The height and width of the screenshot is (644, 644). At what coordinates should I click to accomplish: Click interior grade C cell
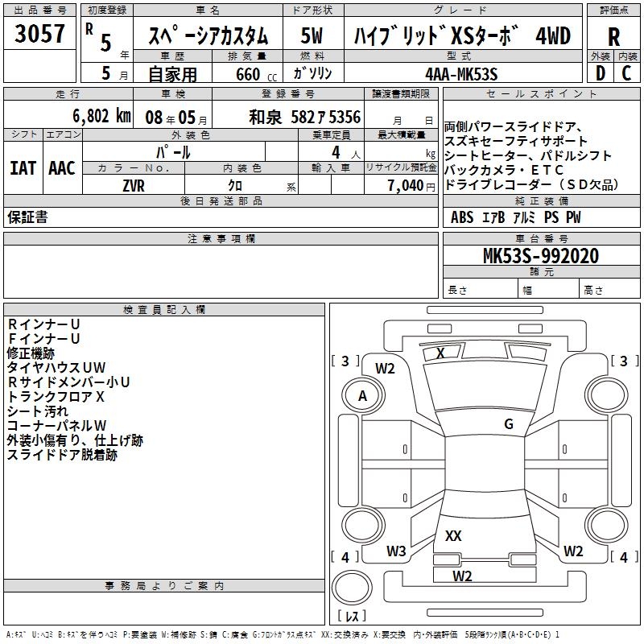coord(627,73)
